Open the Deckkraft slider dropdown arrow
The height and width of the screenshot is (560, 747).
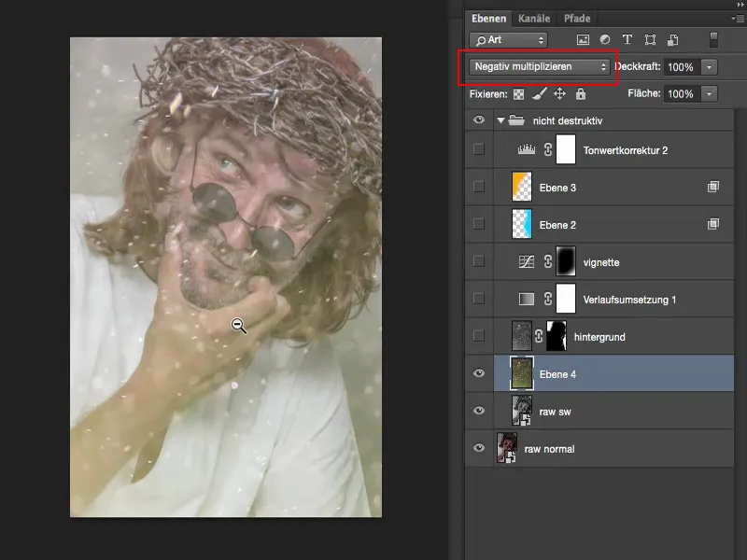tap(709, 67)
